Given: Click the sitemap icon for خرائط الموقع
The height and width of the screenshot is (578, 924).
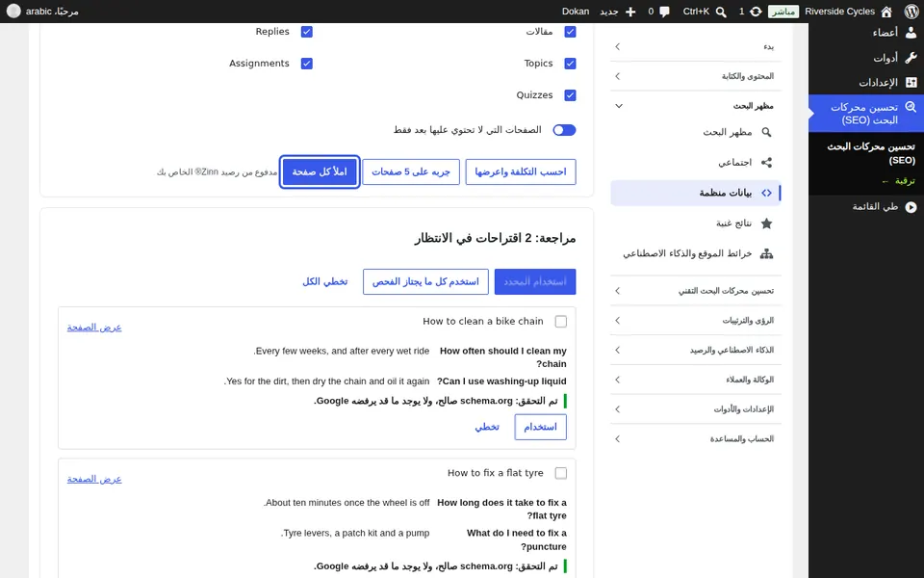Looking at the screenshot, I should click(766, 253).
